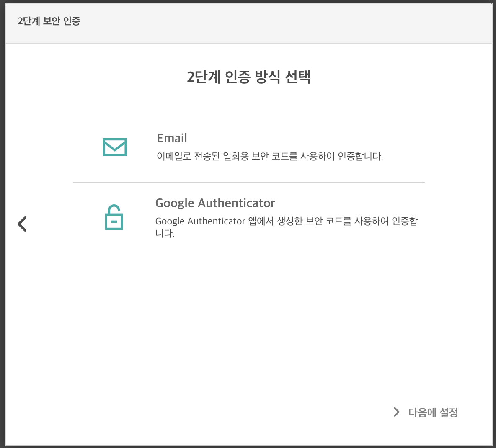This screenshot has width=496, height=448.
Task: Click the Email description about 일회용 보안 코드
Action: pos(270,156)
